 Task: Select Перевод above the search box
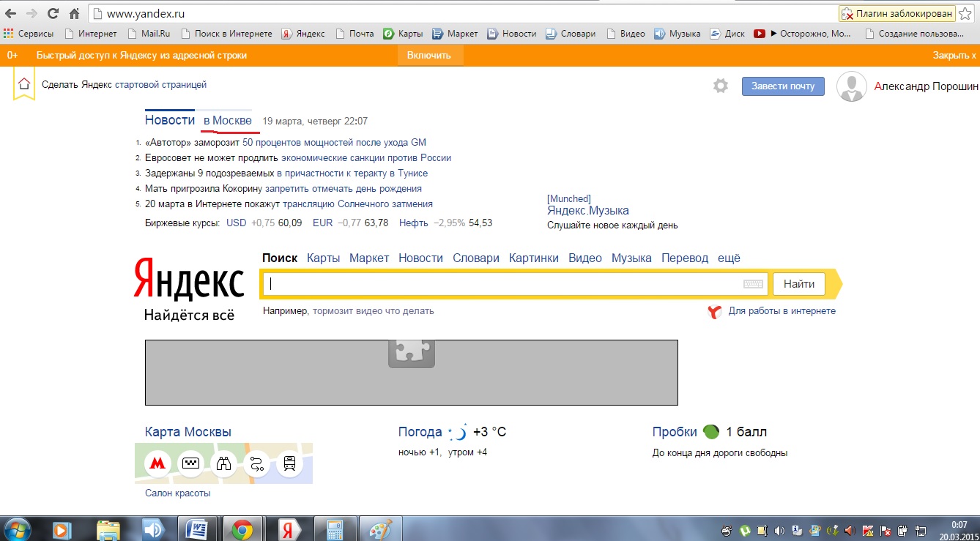(685, 258)
